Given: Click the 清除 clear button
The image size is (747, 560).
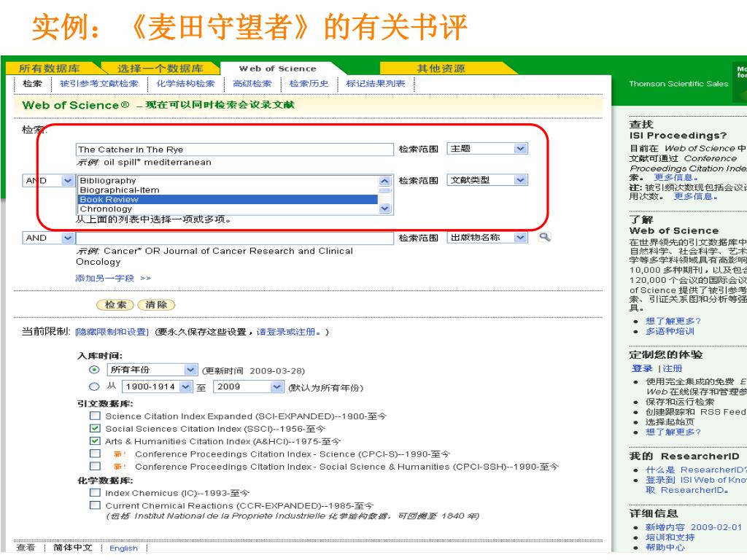Looking at the screenshot, I should (156, 305).
